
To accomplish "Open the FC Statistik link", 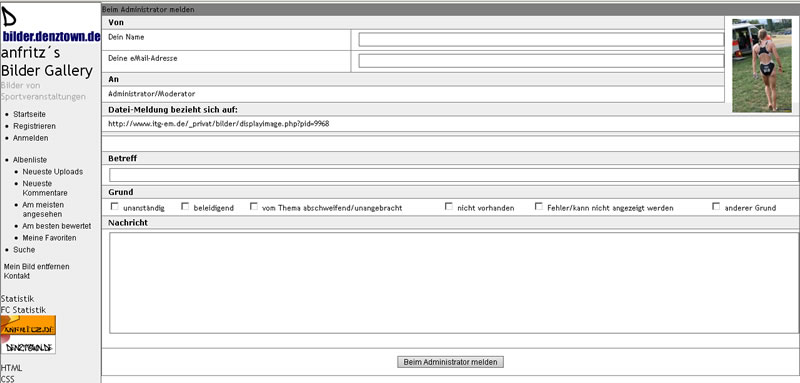I will pyautogui.click(x=23, y=310).
